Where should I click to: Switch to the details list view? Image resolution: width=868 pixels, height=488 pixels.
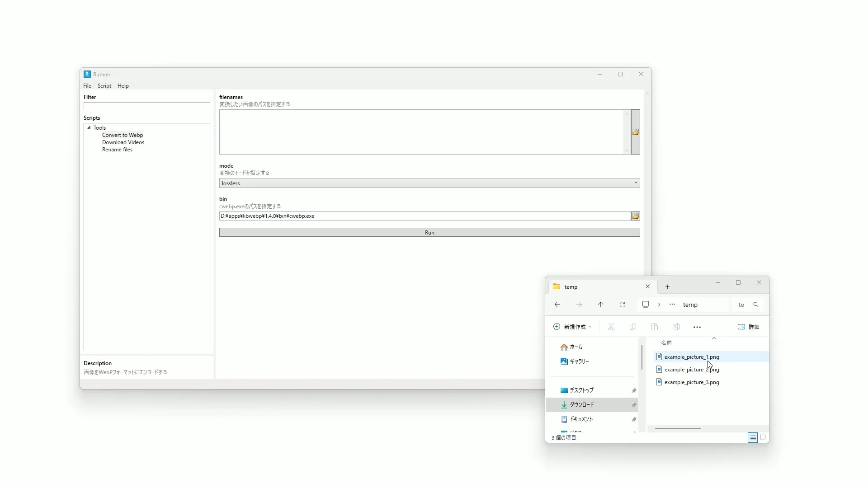(752, 437)
